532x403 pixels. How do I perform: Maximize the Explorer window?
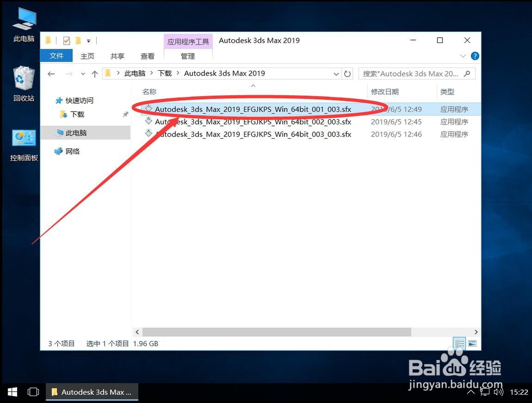click(x=440, y=40)
